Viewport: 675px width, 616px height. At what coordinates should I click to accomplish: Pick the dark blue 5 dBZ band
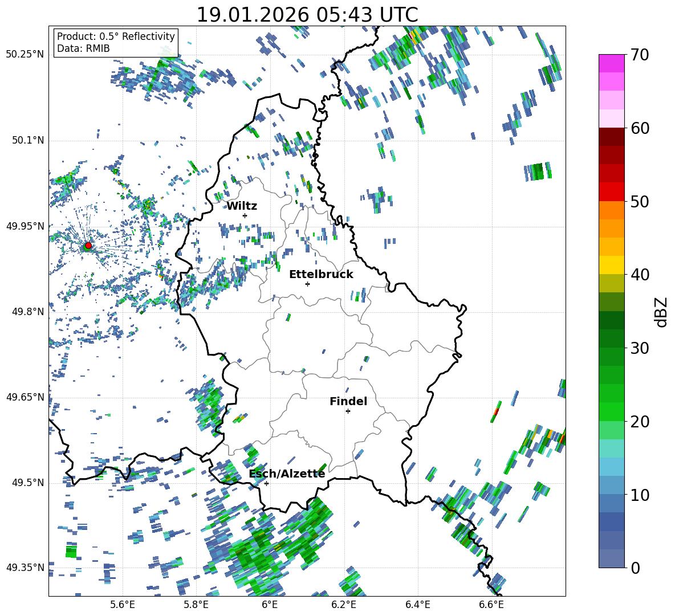point(611,522)
